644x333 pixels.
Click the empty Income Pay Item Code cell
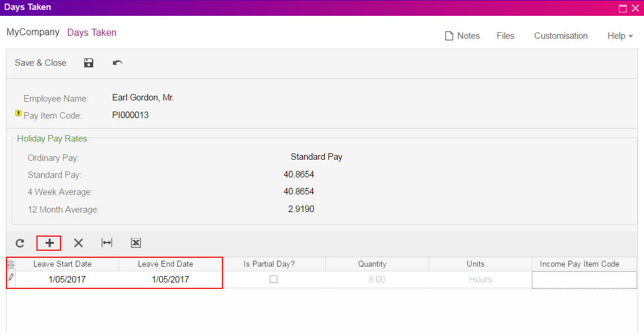584,280
